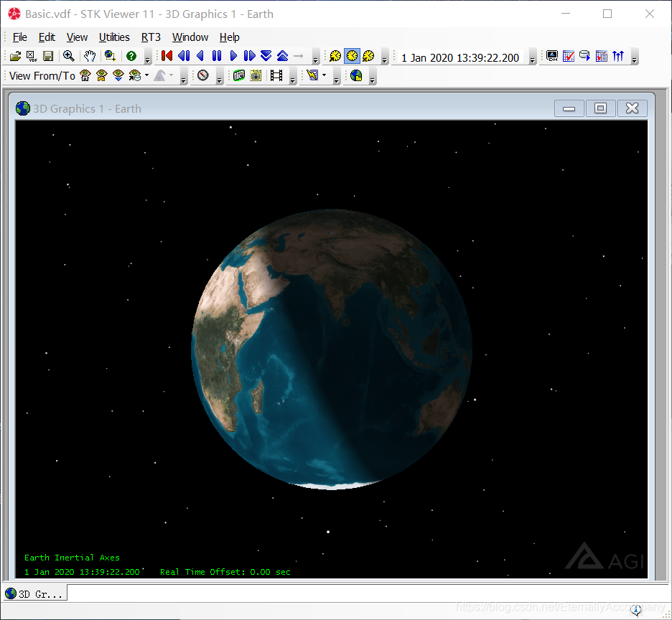Viewport: 672px width, 620px height.
Task: Close the 3D Graphics 1 - Earth subwindow
Action: (x=632, y=108)
